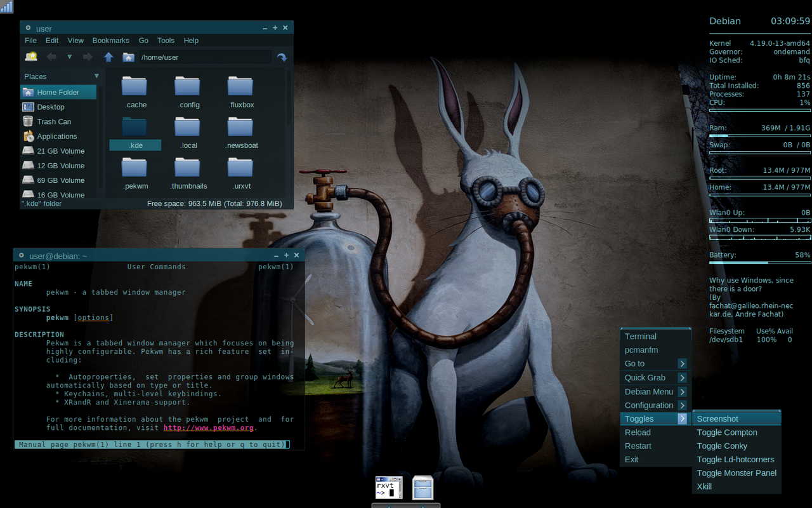The image size is (812, 508).
Task: Click the signal bars icon in top-left corner
Action: (x=6, y=6)
